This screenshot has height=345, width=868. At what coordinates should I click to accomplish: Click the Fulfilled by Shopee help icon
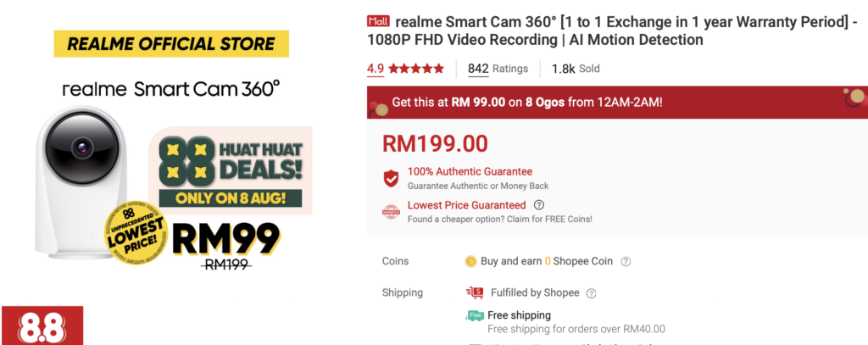591,293
